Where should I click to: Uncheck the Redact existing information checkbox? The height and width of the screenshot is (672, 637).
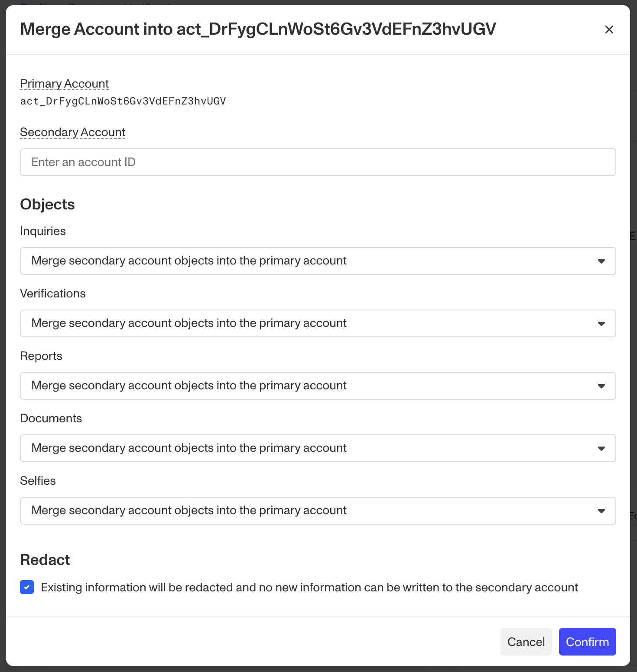pyautogui.click(x=27, y=587)
